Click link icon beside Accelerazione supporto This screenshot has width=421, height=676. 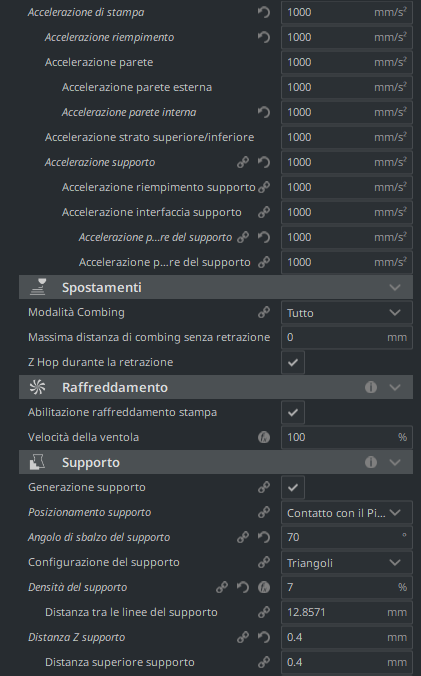pos(243,162)
